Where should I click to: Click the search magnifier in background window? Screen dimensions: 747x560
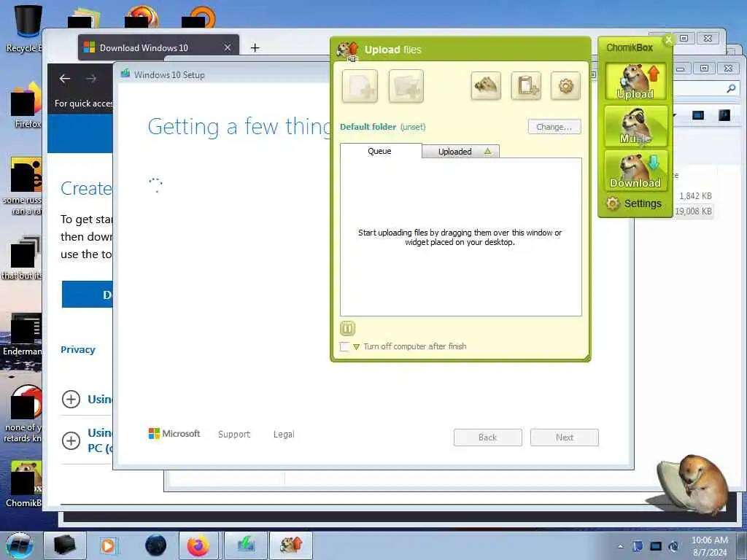731,88
